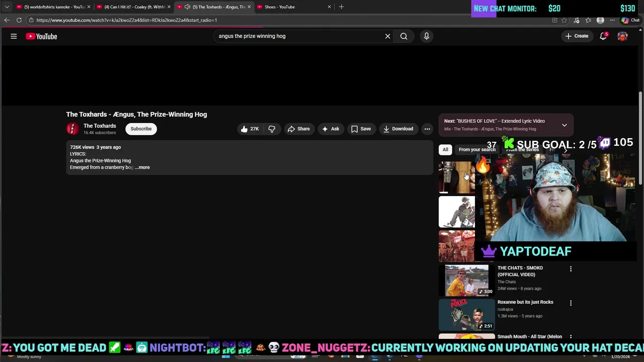This screenshot has height=362, width=644.
Task: Click the white comic sketch video thumbnail
Action: tap(457, 212)
